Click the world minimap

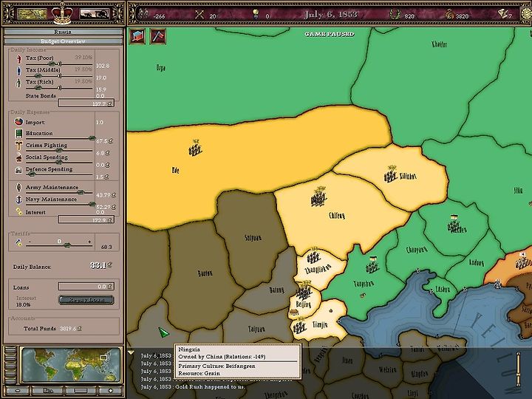tap(71, 365)
